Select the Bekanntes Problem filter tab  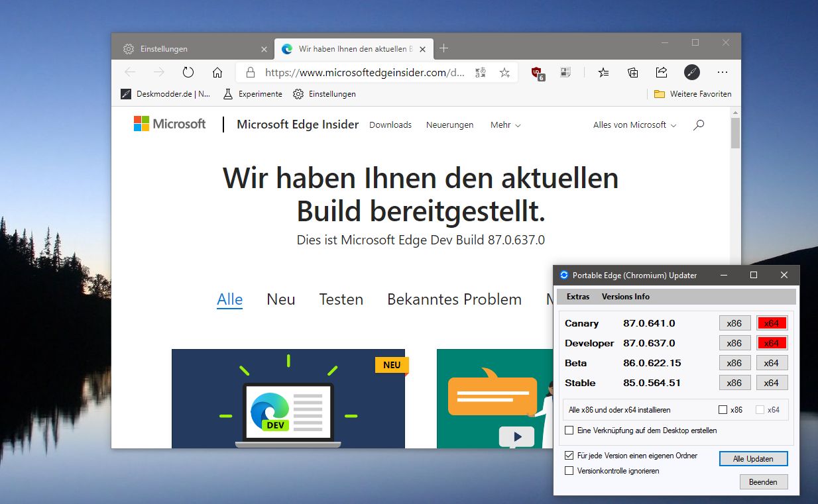454,299
